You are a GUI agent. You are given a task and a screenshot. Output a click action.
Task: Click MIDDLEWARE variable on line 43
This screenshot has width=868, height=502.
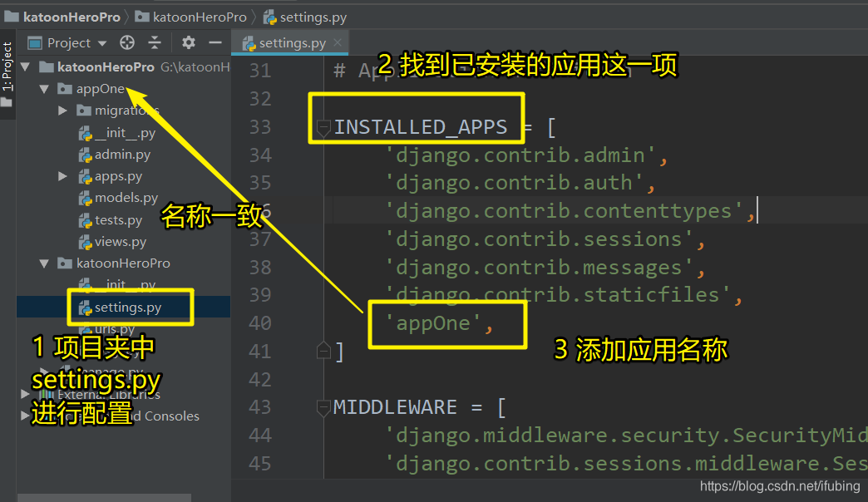[x=395, y=407]
